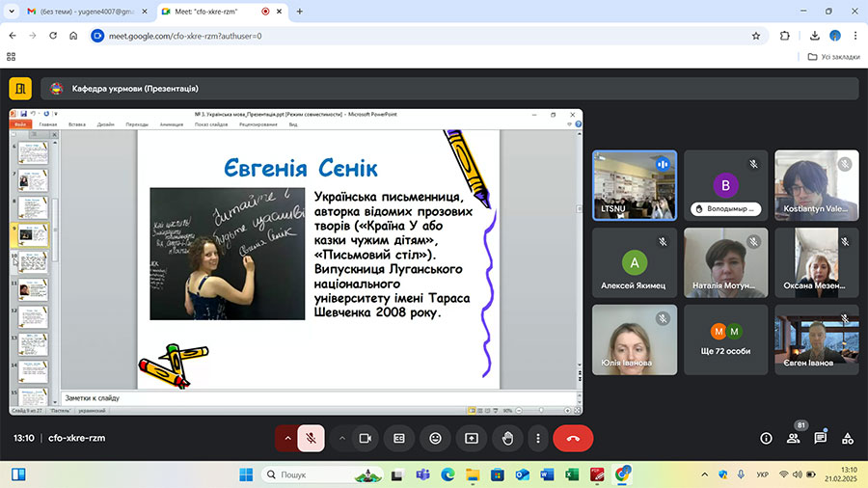Expand video settings arrow beside camera
The height and width of the screenshot is (488, 868).
pyautogui.click(x=341, y=438)
